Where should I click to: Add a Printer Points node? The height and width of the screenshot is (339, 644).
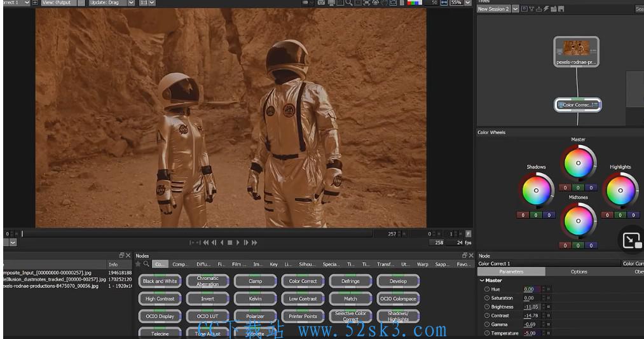click(x=303, y=316)
